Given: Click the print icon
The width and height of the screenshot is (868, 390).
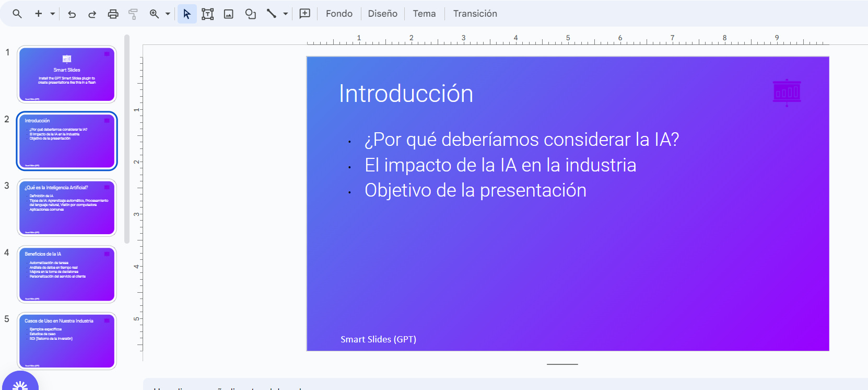Looking at the screenshot, I should coord(113,14).
